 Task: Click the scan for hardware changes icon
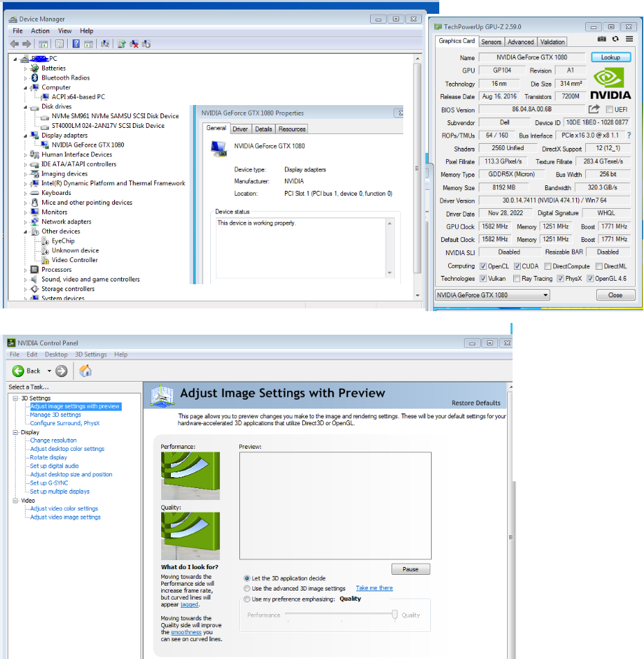105,44
